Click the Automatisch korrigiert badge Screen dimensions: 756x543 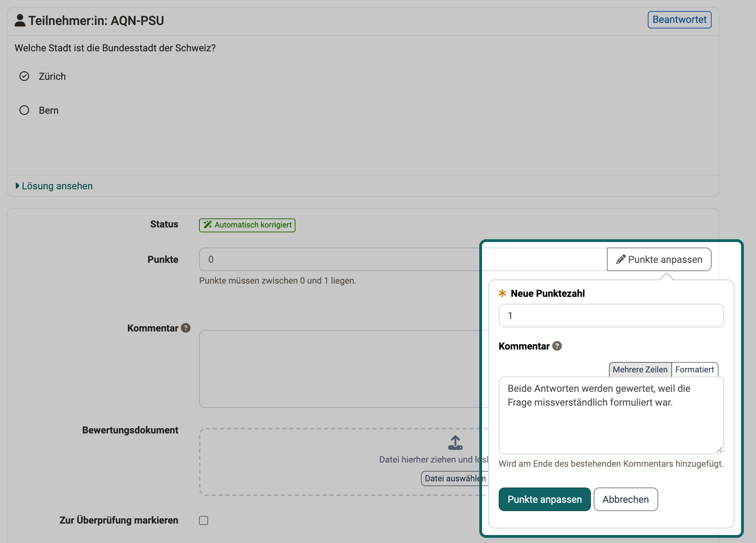click(x=247, y=225)
